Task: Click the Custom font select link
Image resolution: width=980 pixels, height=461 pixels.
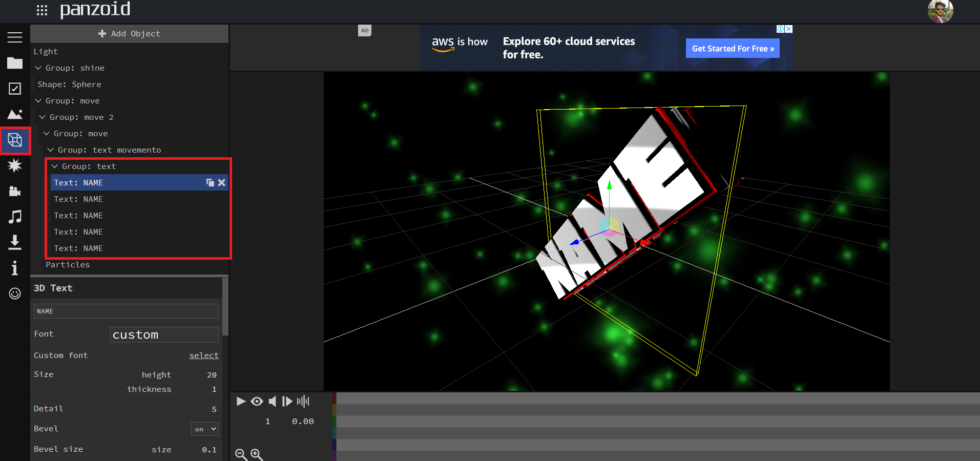Action: click(x=204, y=355)
